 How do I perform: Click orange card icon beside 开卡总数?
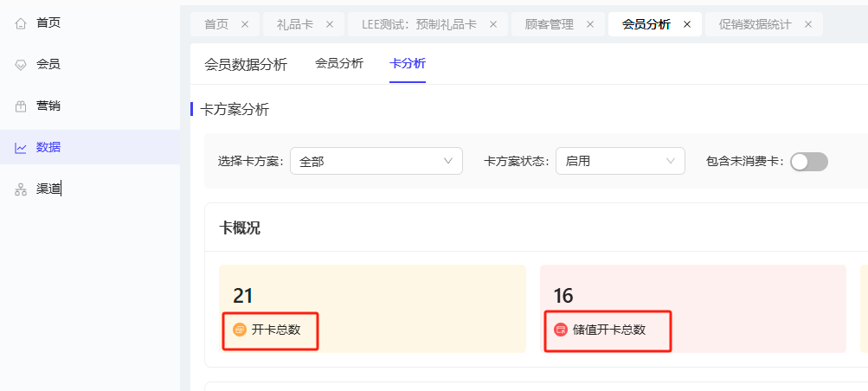pos(240,330)
